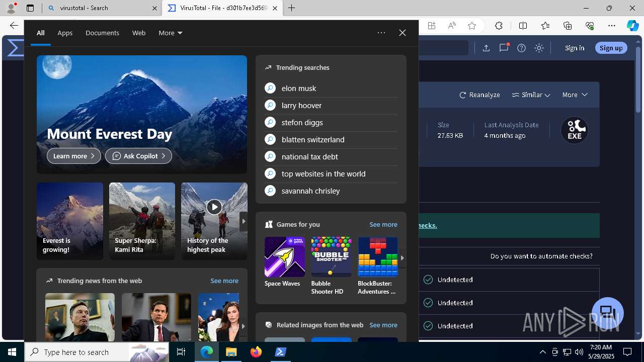Open File Explorer from taskbar

point(231,352)
